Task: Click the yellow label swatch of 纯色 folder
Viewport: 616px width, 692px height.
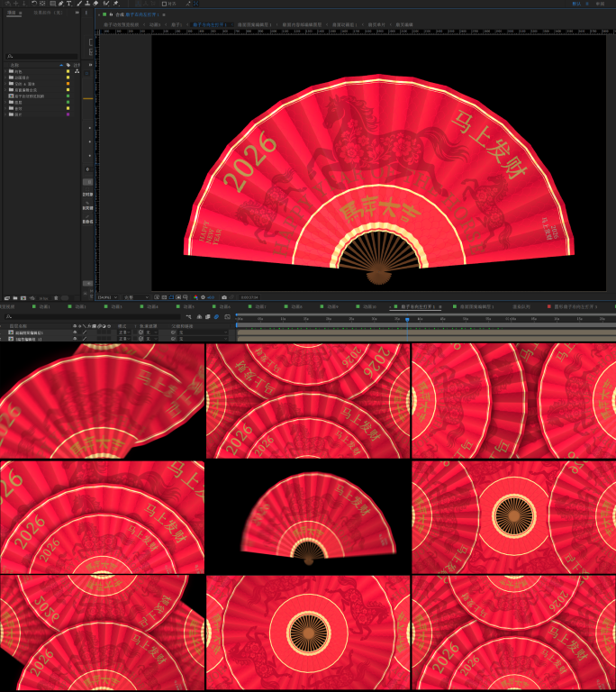Action: [68, 71]
